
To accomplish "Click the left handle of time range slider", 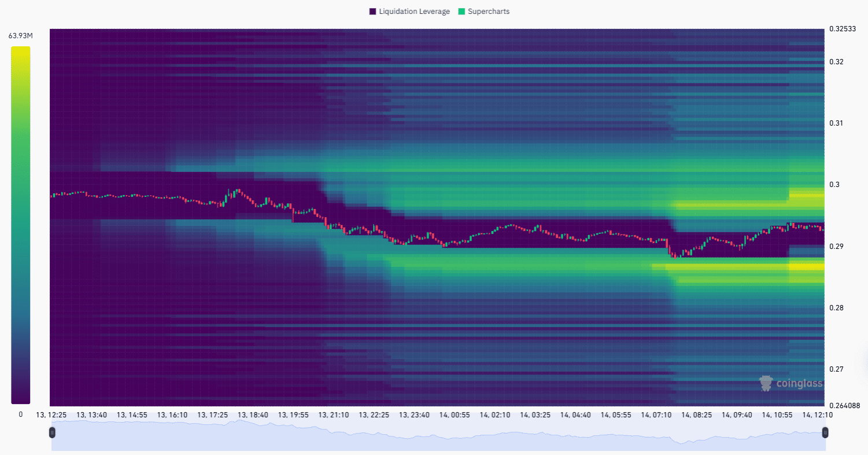I will (x=52, y=432).
